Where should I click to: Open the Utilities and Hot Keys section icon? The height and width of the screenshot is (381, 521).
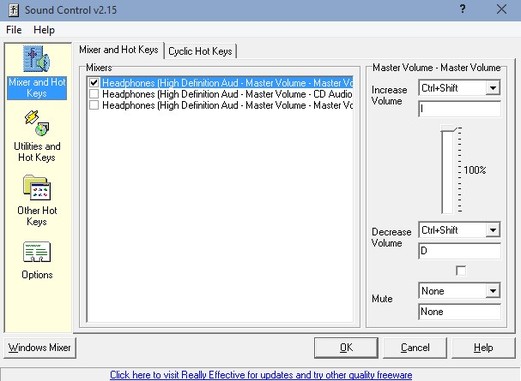pyautogui.click(x=37, y=123)
